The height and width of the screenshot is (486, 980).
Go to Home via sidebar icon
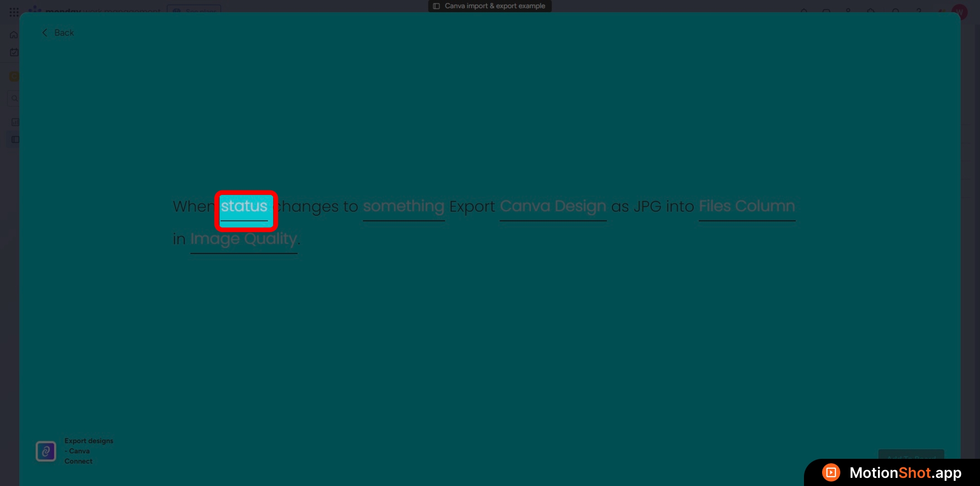pos(14,35)
